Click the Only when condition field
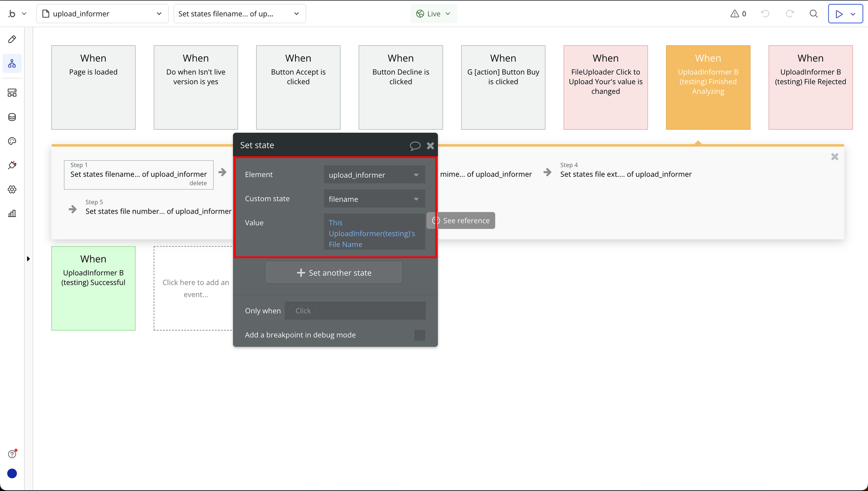The width and height of the screenshot is (868, 491). click(x=355, y=311)
